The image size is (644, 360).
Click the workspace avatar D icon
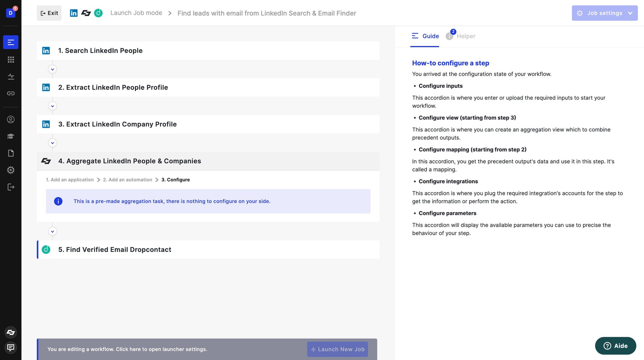tap(11, 13)
